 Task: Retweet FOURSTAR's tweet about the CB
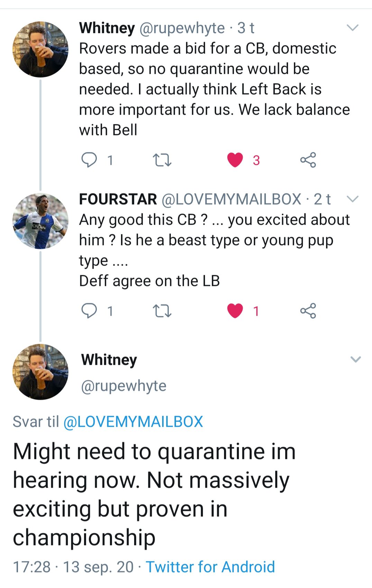click(x=162, y=311)
